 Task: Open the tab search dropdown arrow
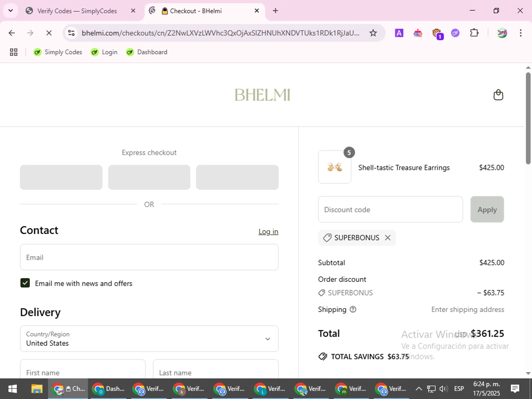11,11
